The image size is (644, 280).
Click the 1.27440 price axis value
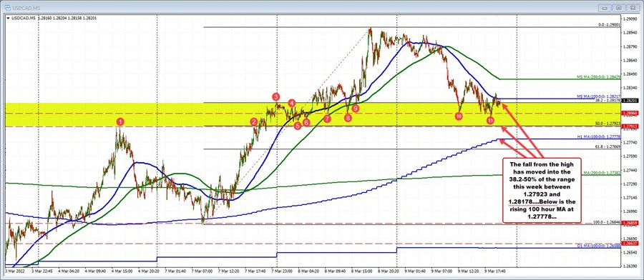click(630, 170)
